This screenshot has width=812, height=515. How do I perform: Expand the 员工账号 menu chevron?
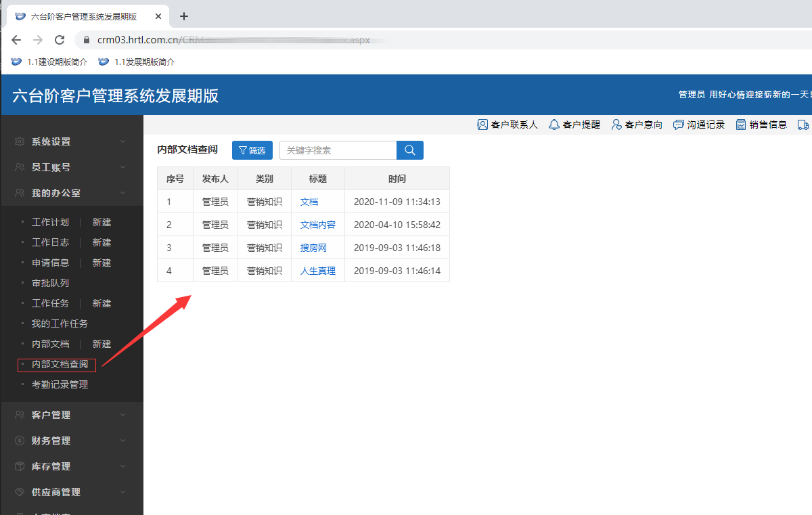[x=122, y=167]
